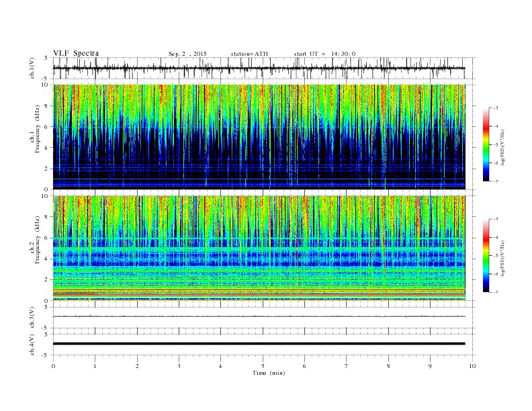
Task: Click the date 'Sep. 2, 2015'
Action: tap(187, 54)
